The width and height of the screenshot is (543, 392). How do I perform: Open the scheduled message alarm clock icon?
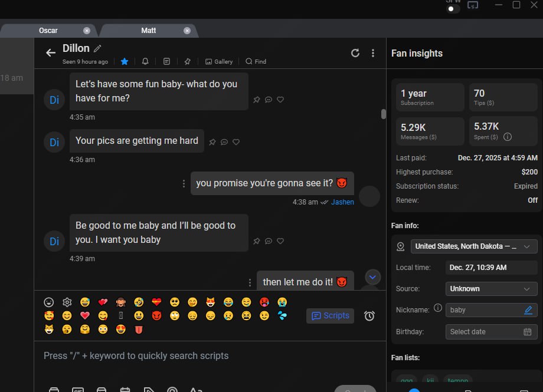pos(369,315)
